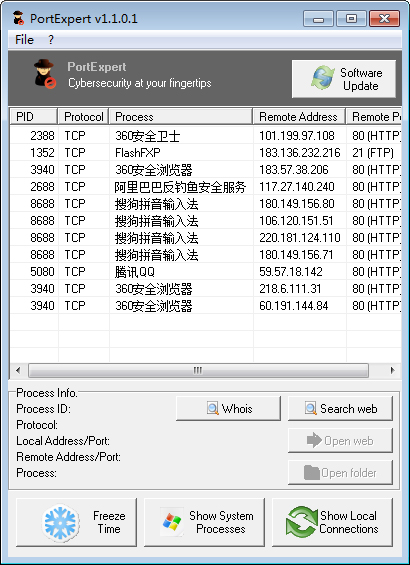410x565 pixels.
Task: Click remote address 180.149.156.71
Action: [x=296, y=255]
